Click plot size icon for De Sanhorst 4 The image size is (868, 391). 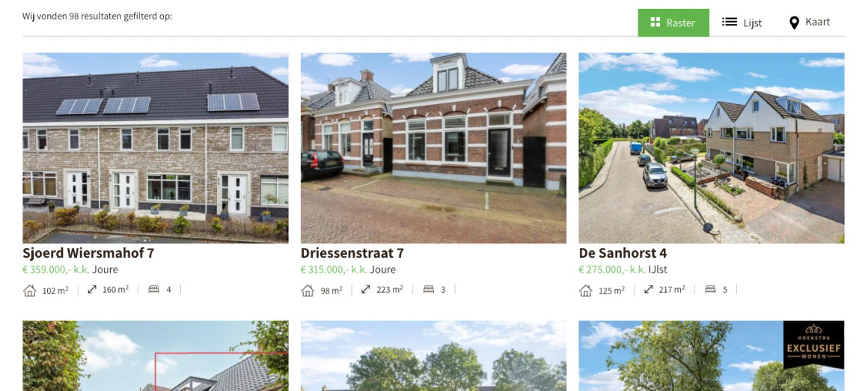point(648,289)
